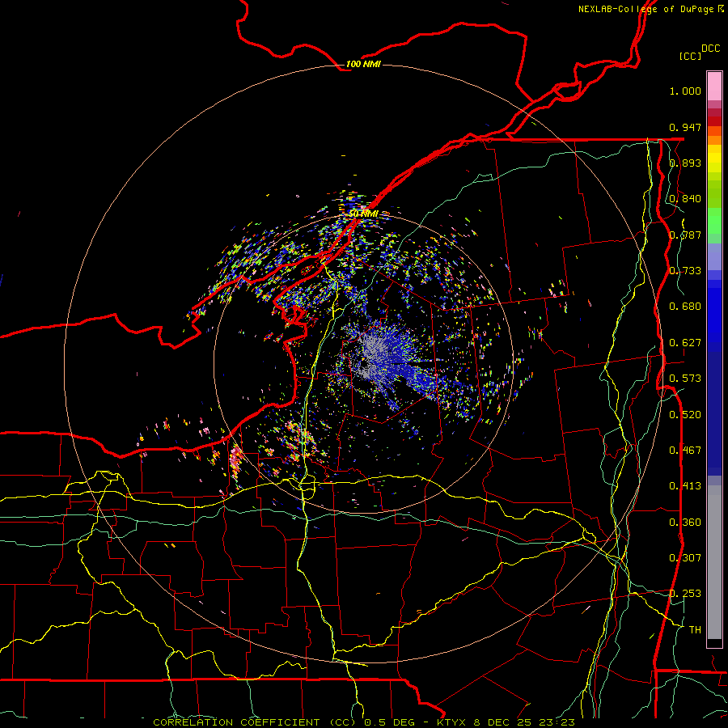This screenshot has height=728, width=728.
Task: Click the 0.840 legend value
Action: pyautogui.click(x=685, y=199)
